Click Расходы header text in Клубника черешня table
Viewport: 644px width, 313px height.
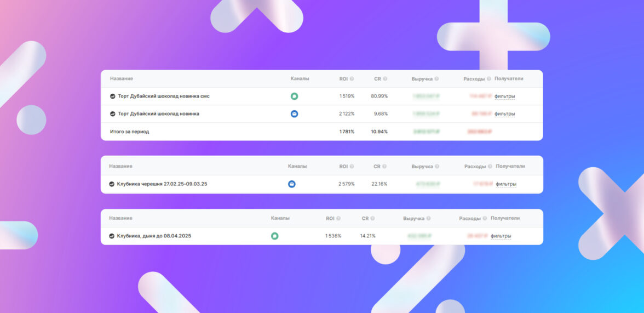click(475, 167)
